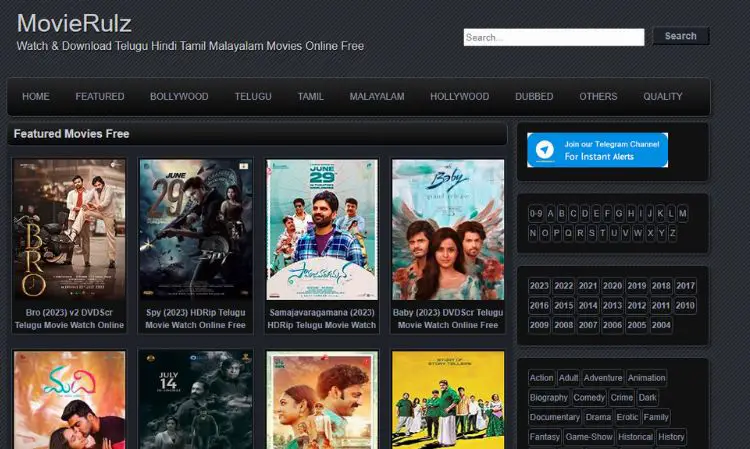Select the Action genre tag
The width and height of the screenshot is (750, 449).
point(541,378)
